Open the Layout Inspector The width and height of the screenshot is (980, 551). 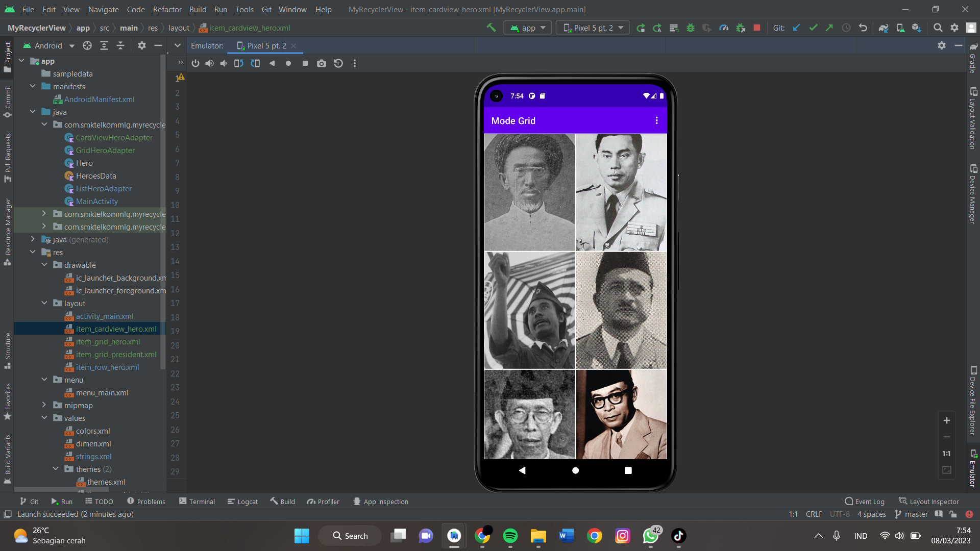click(x=928, y=502)
